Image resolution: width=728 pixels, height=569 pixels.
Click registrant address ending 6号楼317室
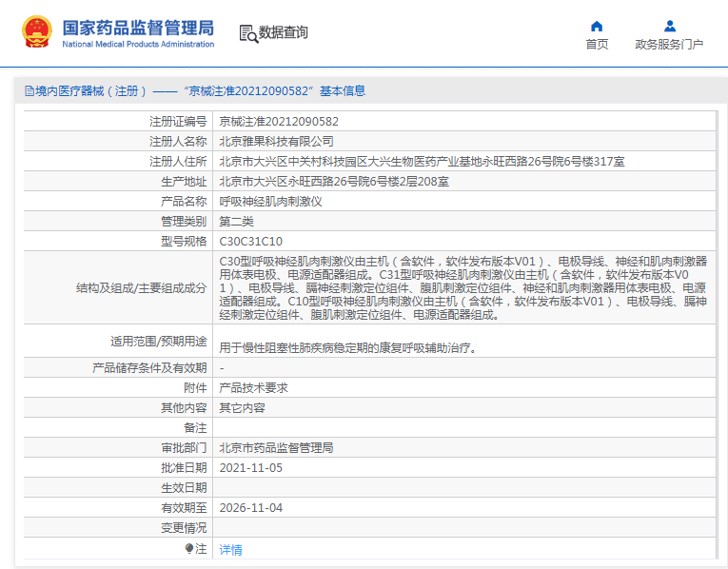[422, 162]
